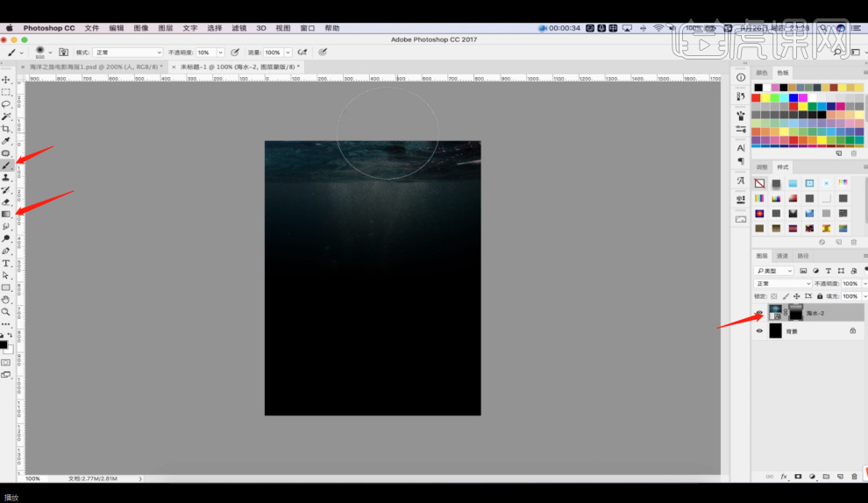Toggle pressure for opacity in options bar
The width and height of the screenshot is (868, 503).
235,52
